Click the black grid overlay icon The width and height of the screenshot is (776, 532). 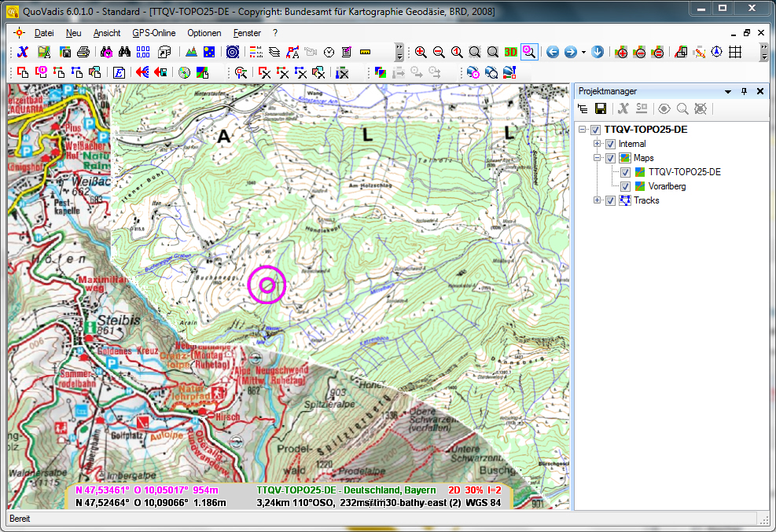click(735, 52)
